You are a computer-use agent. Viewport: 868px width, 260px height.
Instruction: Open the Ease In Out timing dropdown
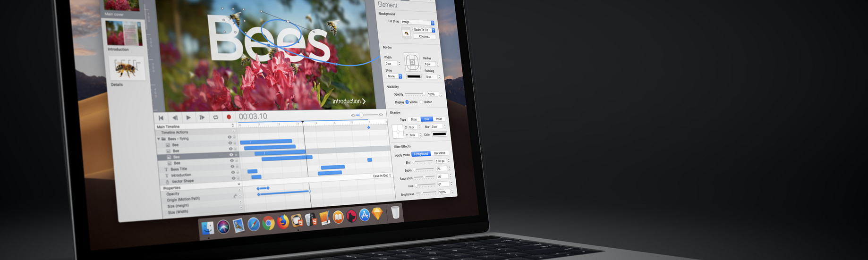click(382, 176)
